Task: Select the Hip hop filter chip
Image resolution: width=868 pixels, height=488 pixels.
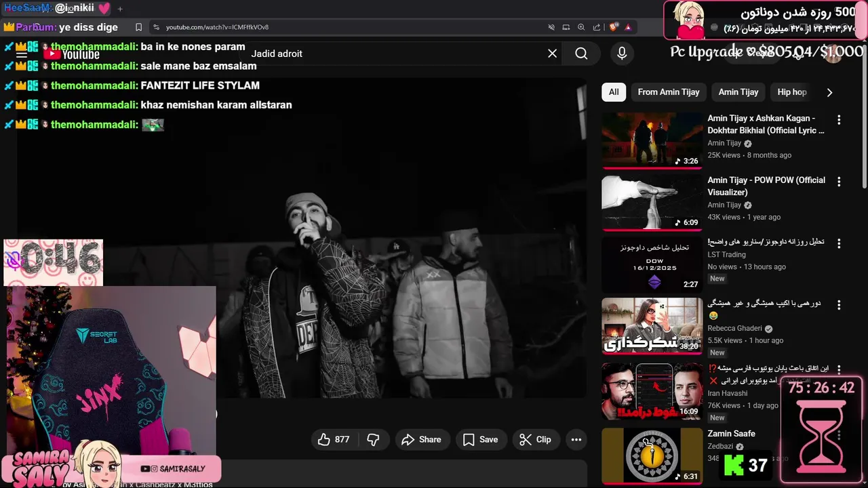Action: 791,92
